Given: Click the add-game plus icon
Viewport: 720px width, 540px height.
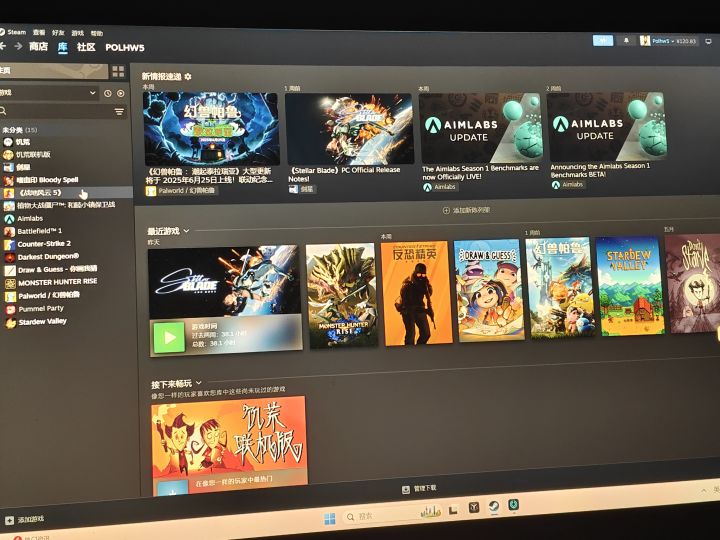Looking at the screenshot, I should (x=9, y=521).
